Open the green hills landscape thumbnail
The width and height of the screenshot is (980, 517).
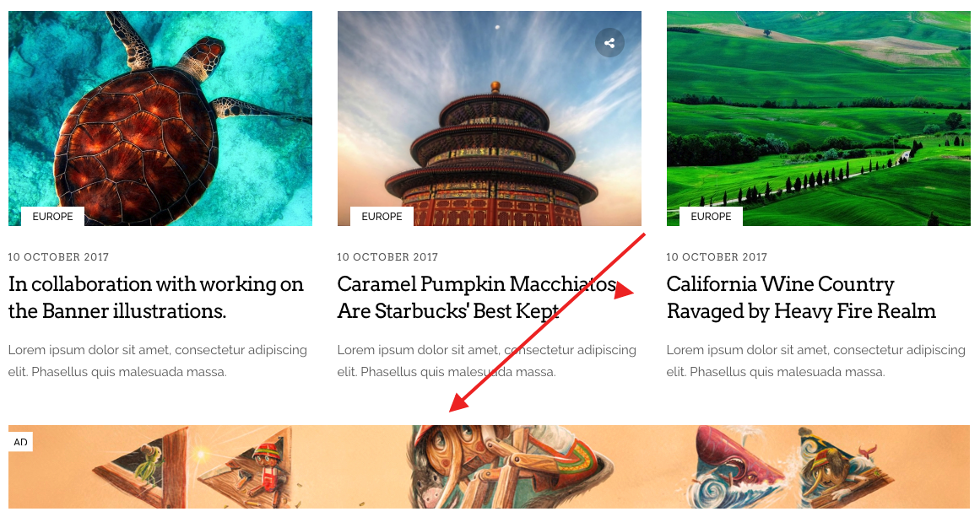pyautogui.click(x=818, y=118)
